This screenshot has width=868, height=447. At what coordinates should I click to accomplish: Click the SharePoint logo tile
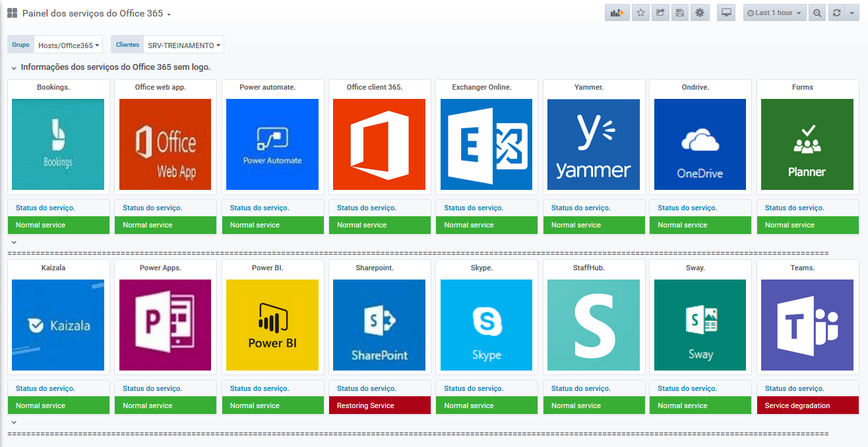click(x=379, y=325)
